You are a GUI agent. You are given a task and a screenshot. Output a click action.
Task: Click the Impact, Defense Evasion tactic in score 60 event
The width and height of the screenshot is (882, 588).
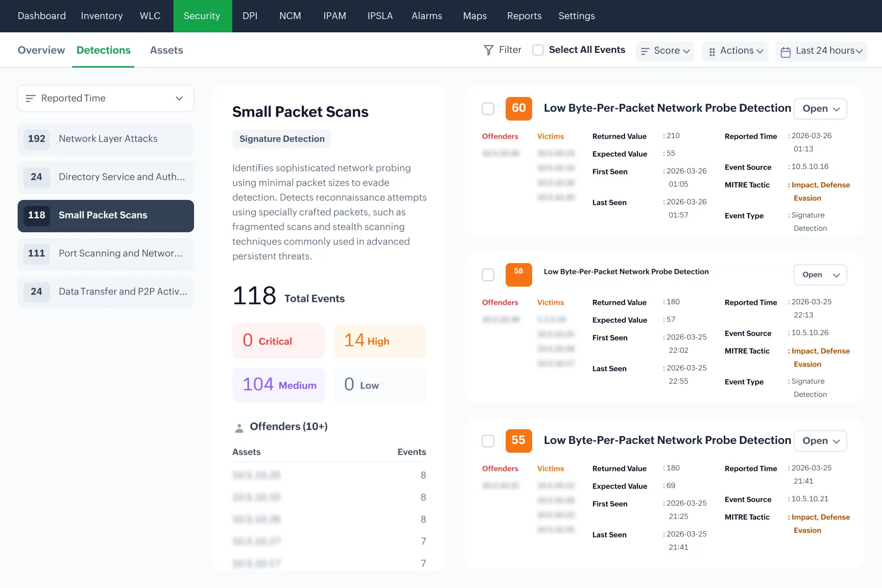820,192
